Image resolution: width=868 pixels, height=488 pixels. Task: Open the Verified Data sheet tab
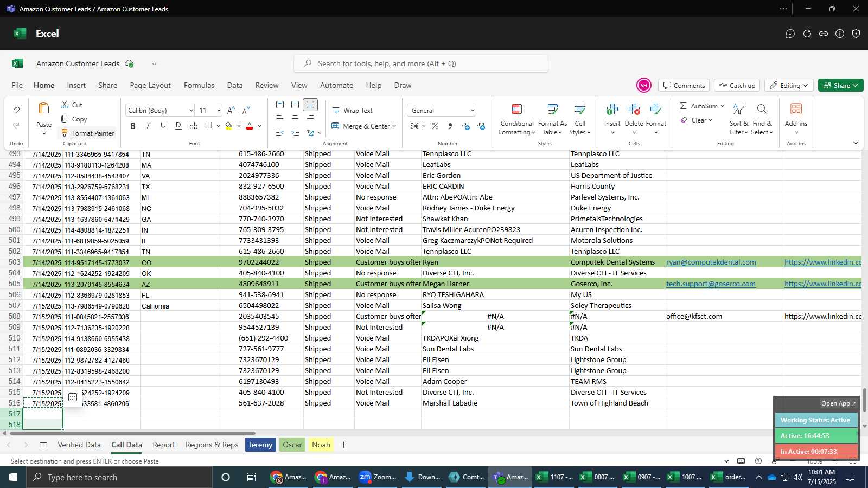pyautogui.click(x=79, y=445)
